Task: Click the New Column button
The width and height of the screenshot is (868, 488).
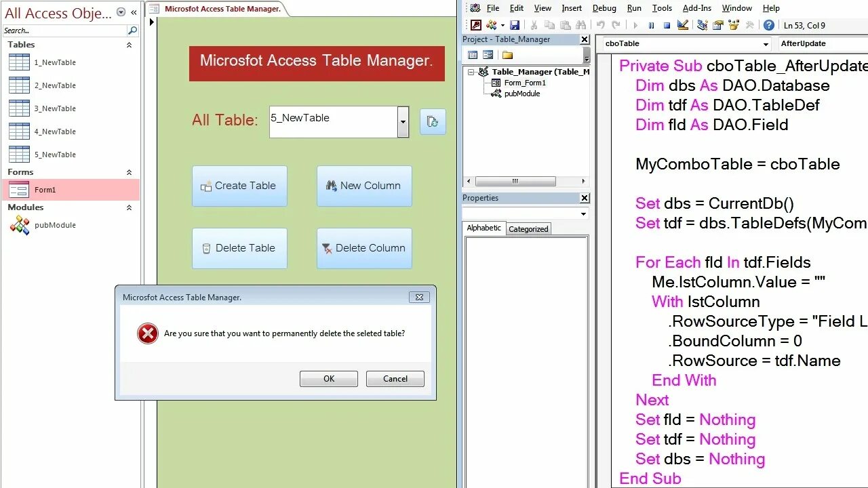Action: tap(364, 186)
